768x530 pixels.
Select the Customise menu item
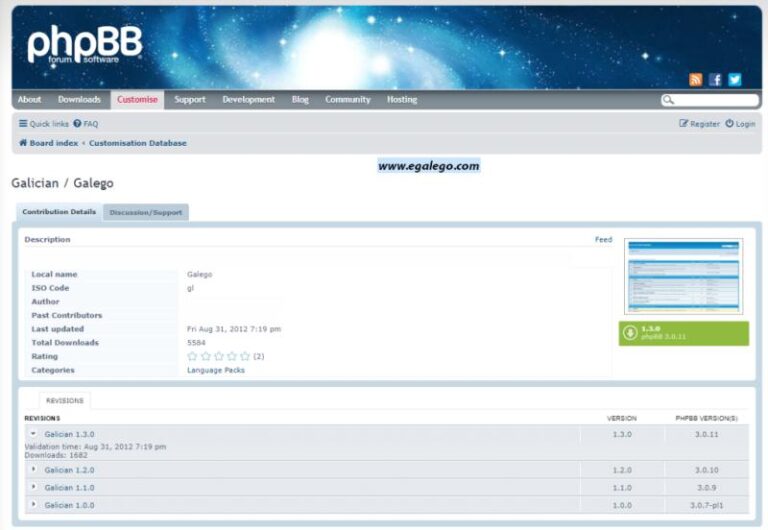point(137,99)
